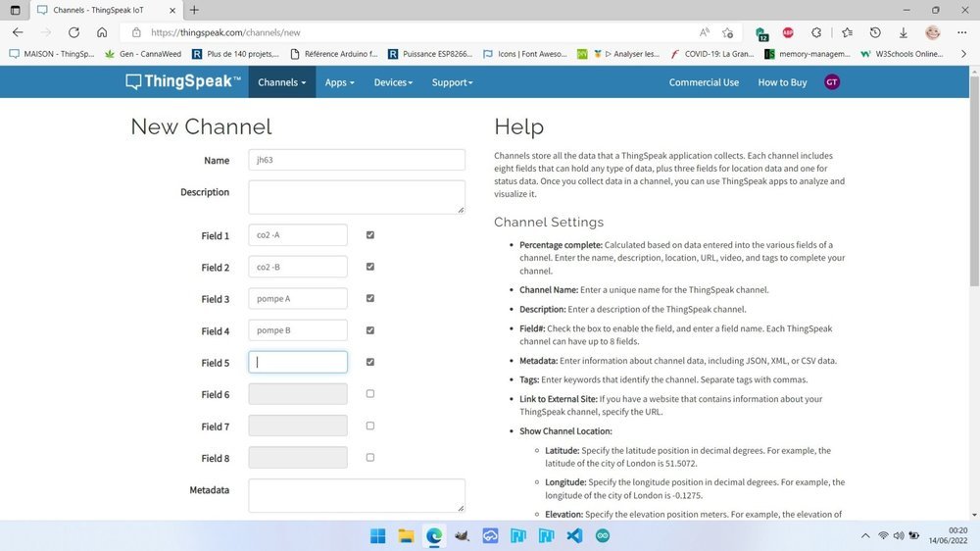Screen dimensions: 980x551
Task: Click the Field 1 input containing co2 -A
Action: pos(298,235)
